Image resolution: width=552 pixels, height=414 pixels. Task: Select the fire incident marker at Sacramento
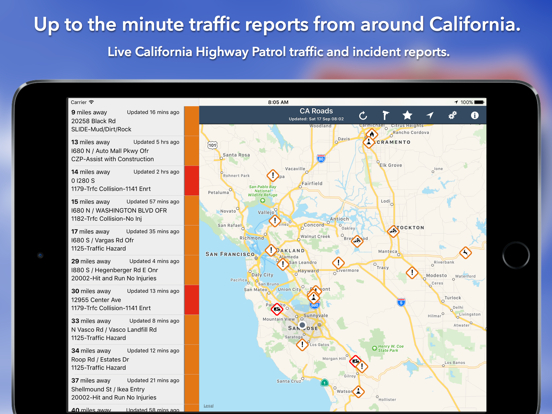tap(372, 134)
